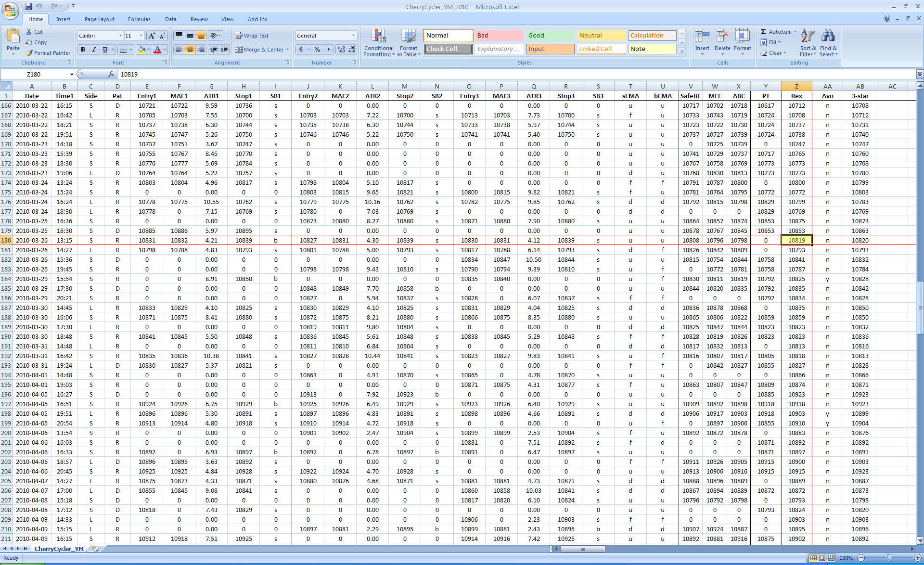Click the Increase Font Size icon
Viewport: 924px width, 565px height.
pyautogui.click(x=152, y=36)
